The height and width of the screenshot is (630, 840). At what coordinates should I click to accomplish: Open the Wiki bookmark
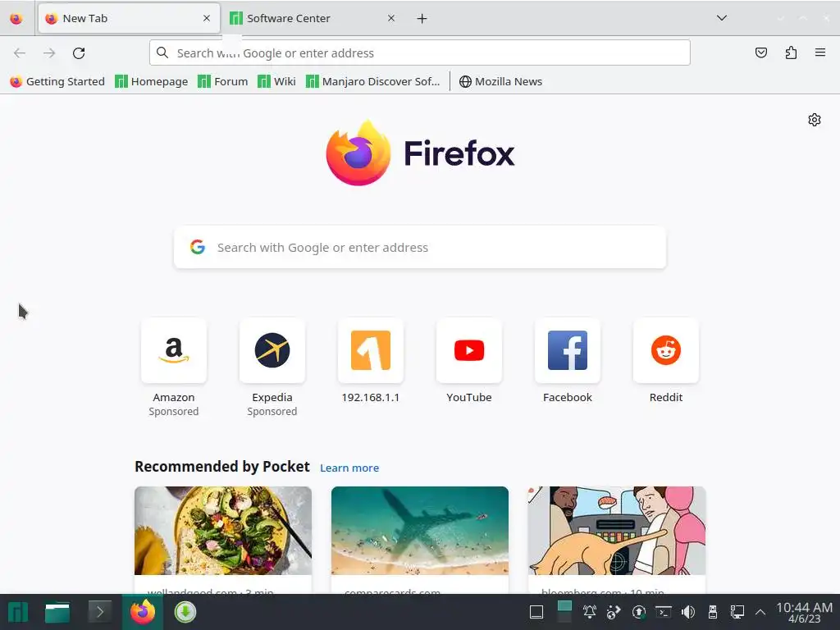pyautogui.click(x=276, y=81)
